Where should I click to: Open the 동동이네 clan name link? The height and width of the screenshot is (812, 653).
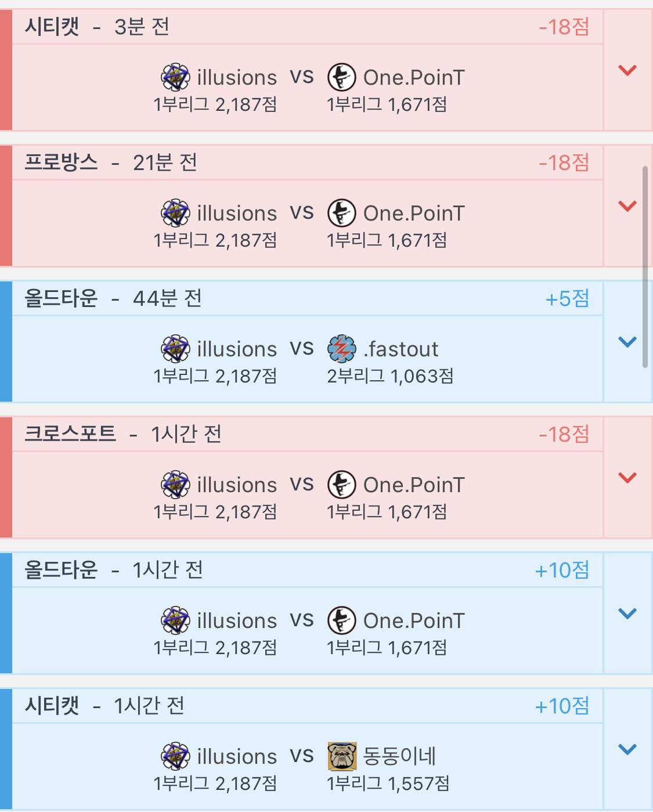pos(399,756)
